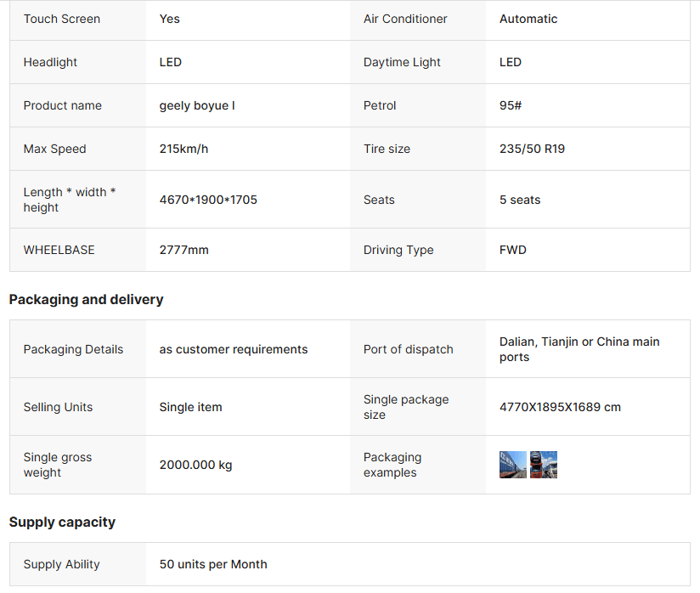
Task: Click the 'Touch Screen' label cell
Action: [62, 19]
